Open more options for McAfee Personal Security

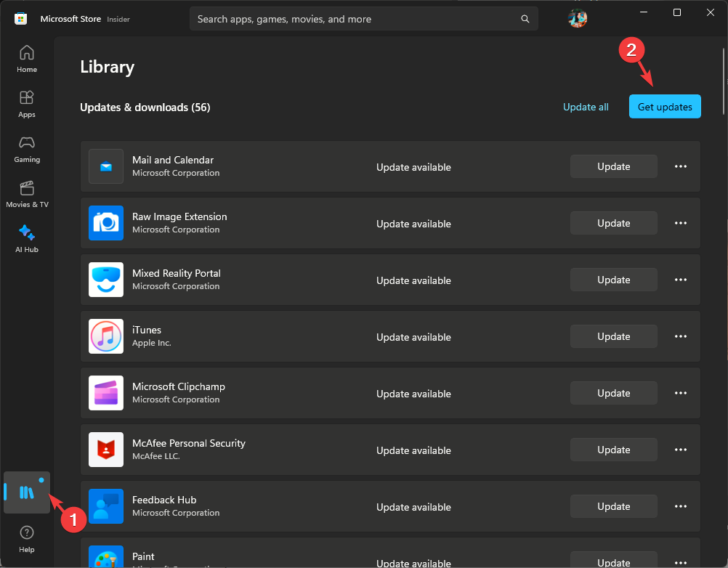coord(681,449)
